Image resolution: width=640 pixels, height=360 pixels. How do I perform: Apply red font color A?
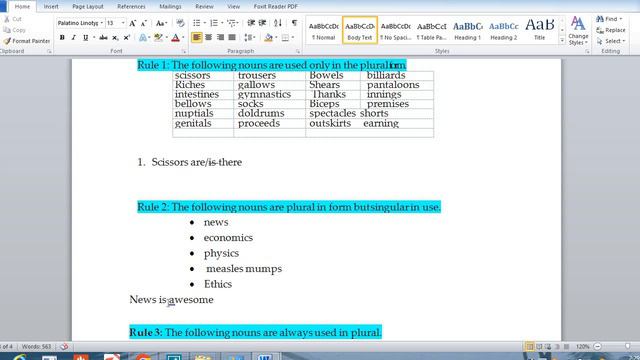[x=176, y=38]
